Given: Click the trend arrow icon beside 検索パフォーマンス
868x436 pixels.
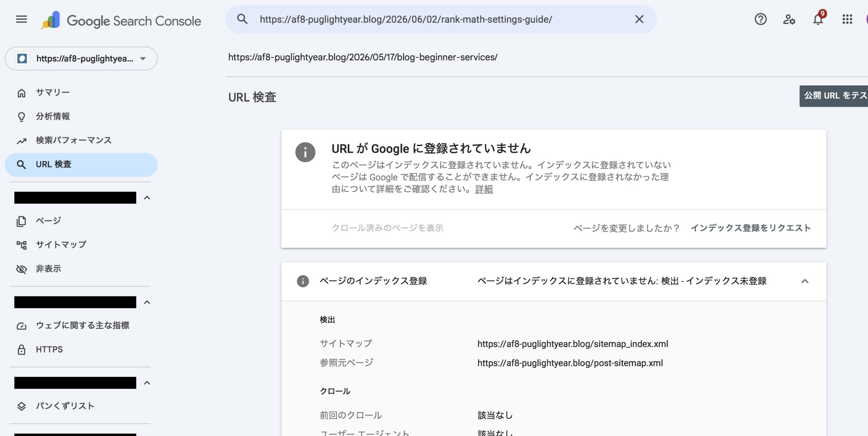Looking at the screenshot, I should tap(21, 141).
